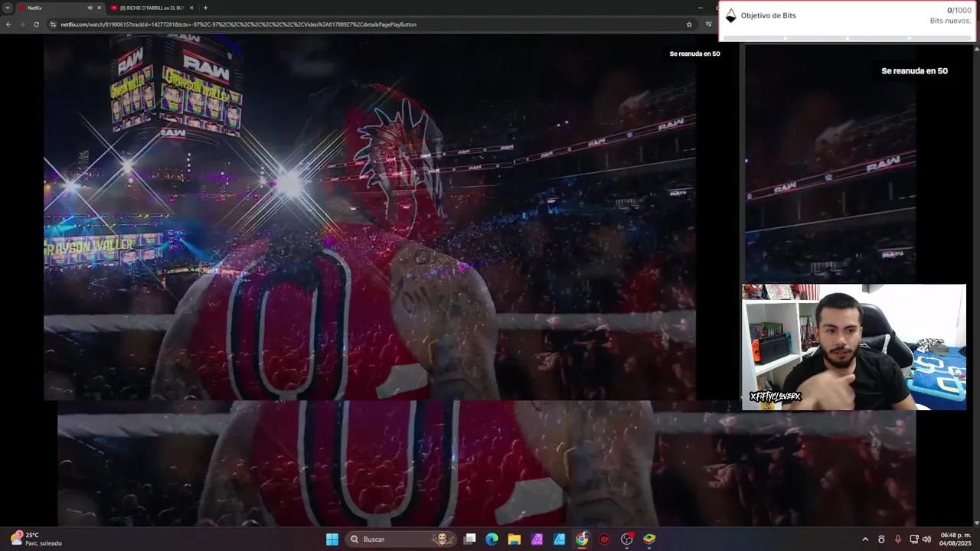Open Affinity Designer from the taskbar
Viewport: 980px width, 551px height.
(x=560, y=540)
